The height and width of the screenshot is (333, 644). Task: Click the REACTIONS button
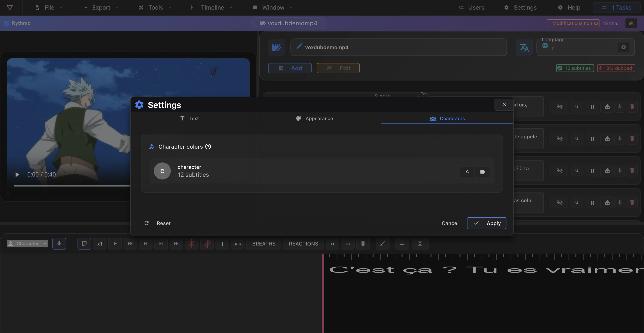click(303, 244)
